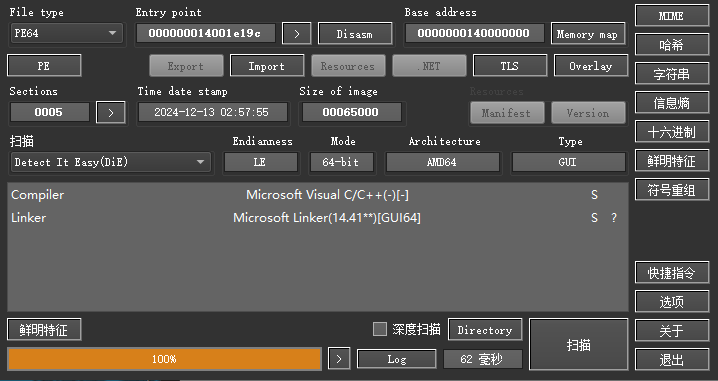Click the ? help link in Linker row
This screenshot has height=381, width=718.
(x=614, y=218)
